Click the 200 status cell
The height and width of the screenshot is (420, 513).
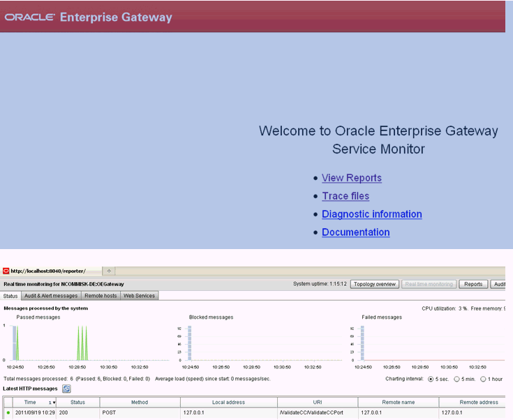point(78,413)
